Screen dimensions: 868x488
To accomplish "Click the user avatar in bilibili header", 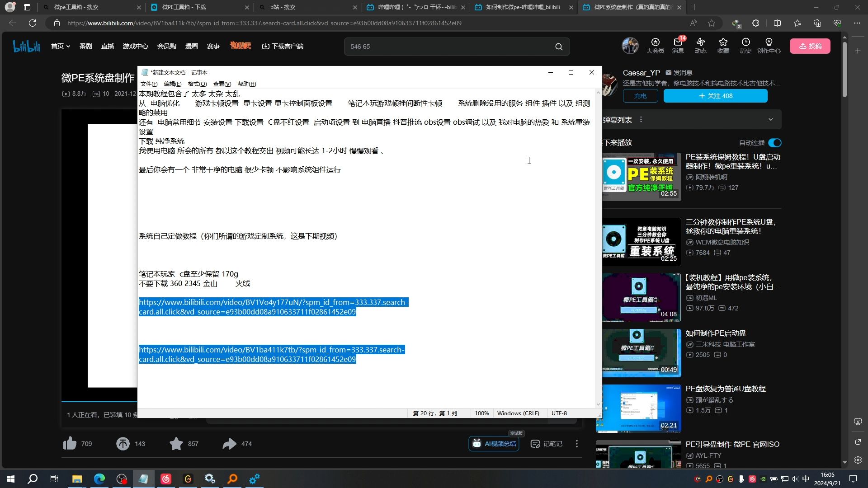I will tap(630, 46).
